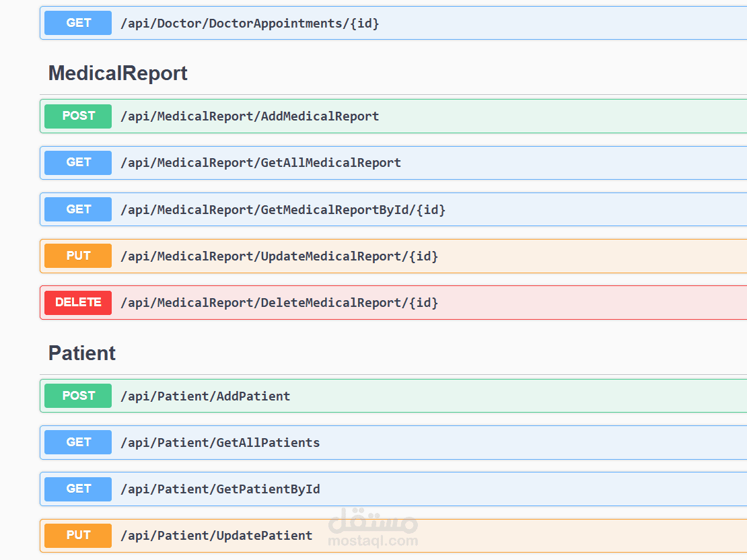
Task: Click the red DELETE method badge
Action: pyautogui.click(x=78, y=302)
